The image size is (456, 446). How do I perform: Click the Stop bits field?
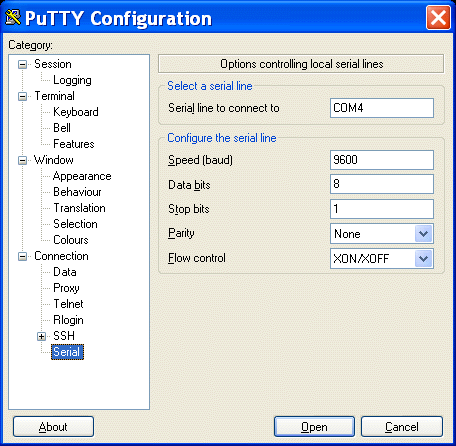coord(382,209)
